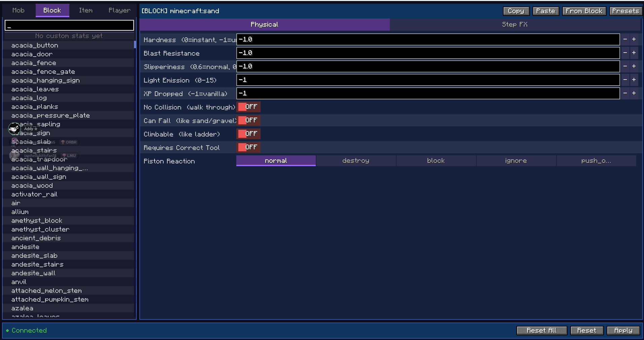Viewport: 644px width, 340px height.
Task: Click the Slipperiness value field
Action: pos(428,66)
